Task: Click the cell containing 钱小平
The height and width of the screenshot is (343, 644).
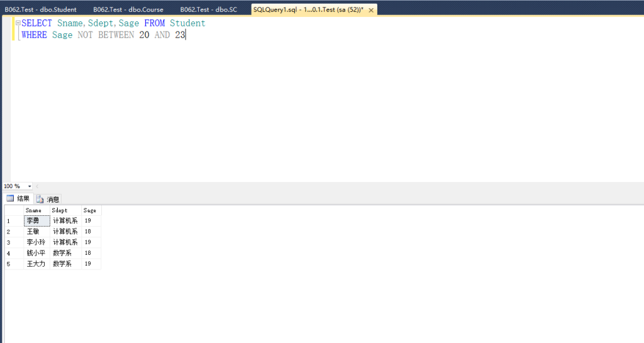Action: [x=36, y=253]
